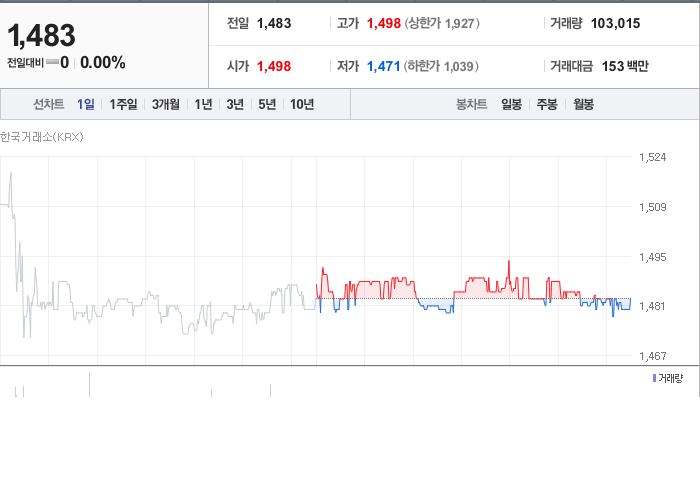Viewport: 700px width, 490px height.
Task: Click the 거래대금 153 백만 value
Action: [x=625, y=66]
